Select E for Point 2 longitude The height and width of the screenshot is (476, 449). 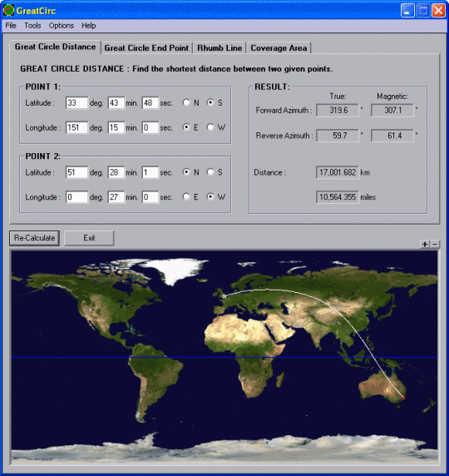186,196
